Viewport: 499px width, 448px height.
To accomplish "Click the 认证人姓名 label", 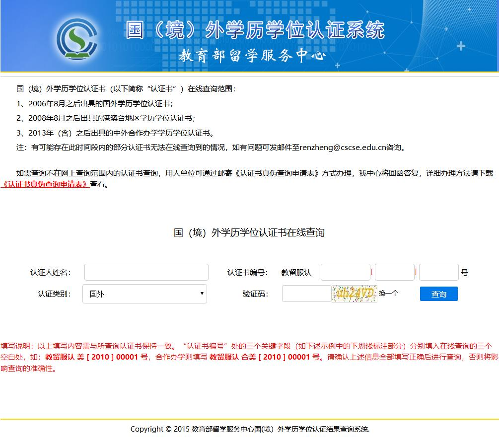I will (x=50, y=273).
